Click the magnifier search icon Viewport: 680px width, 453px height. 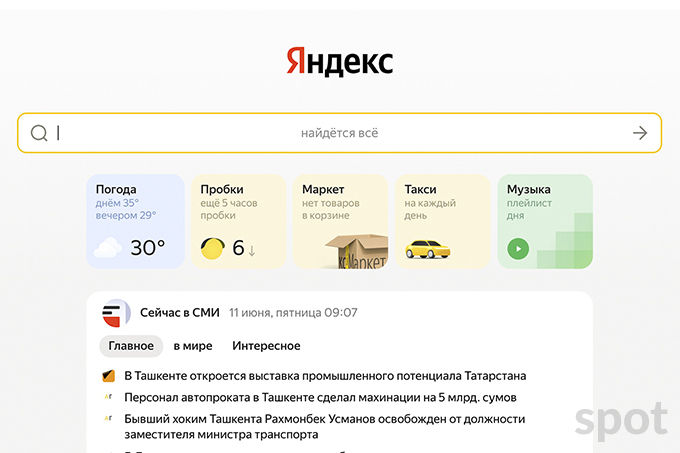point(39,133)
